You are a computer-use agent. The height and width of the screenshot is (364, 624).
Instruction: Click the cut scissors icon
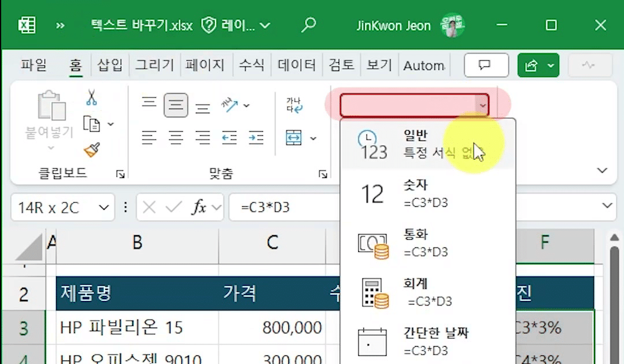[91, 98]
